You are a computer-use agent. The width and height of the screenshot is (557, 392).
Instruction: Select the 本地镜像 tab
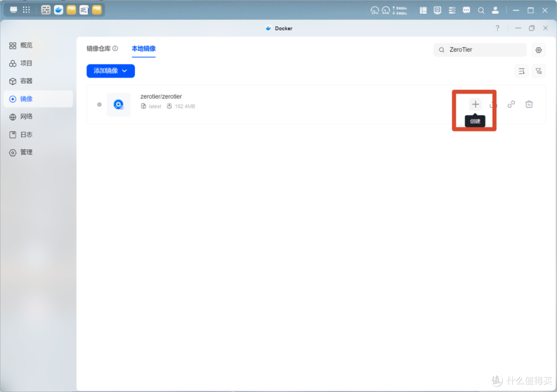click(143, 48)
